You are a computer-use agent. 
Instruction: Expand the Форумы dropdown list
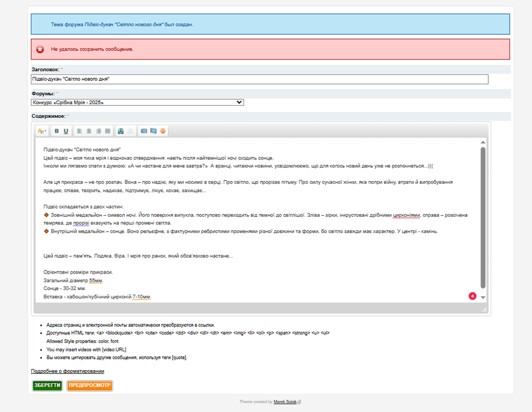137,103
